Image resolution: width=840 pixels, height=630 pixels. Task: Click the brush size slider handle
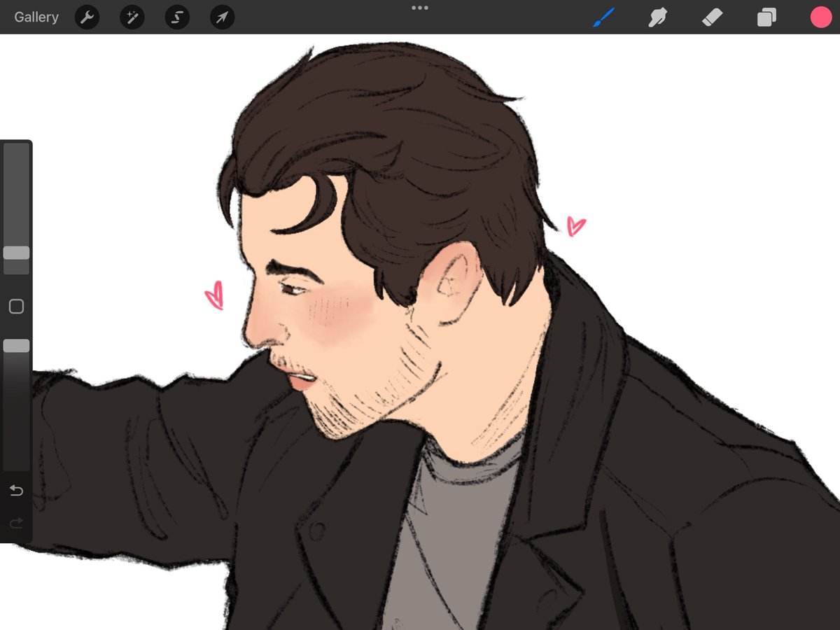(16, 253)
